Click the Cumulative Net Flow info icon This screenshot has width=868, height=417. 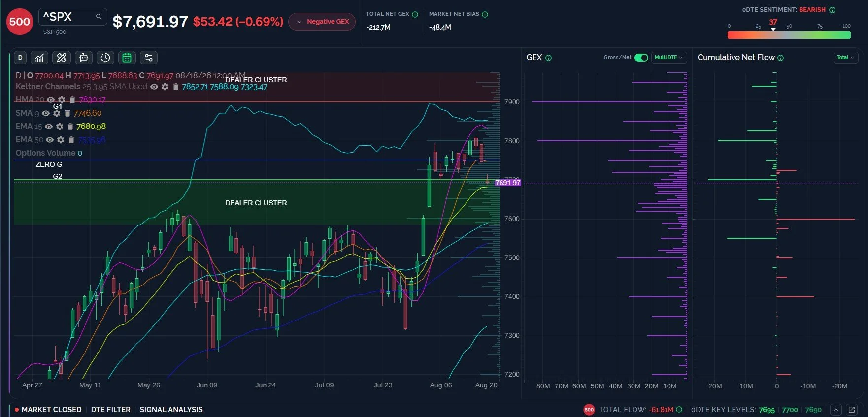(x=780, y=58)
